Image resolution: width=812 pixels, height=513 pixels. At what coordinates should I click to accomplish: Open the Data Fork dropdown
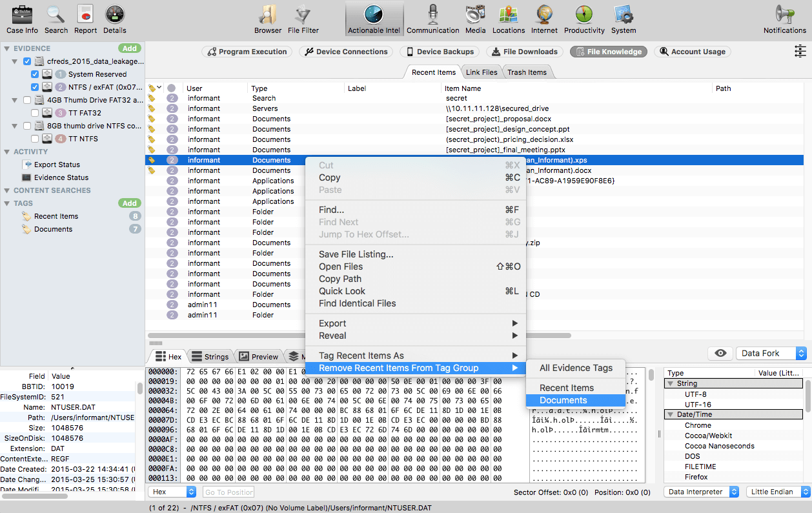pyautogui.click(x=771, y=353)
